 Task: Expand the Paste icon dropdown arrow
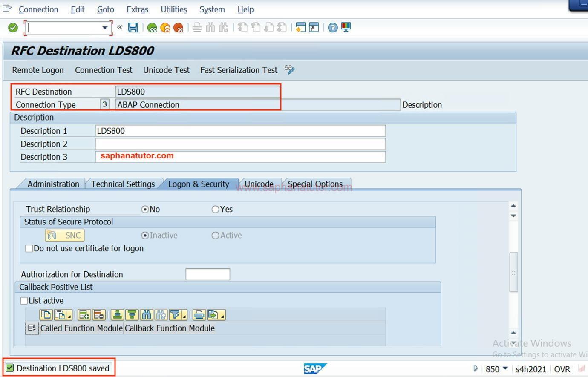pos(69,317)
